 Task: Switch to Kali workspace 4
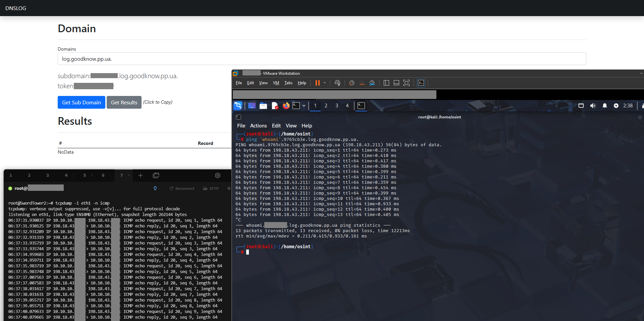347,106
